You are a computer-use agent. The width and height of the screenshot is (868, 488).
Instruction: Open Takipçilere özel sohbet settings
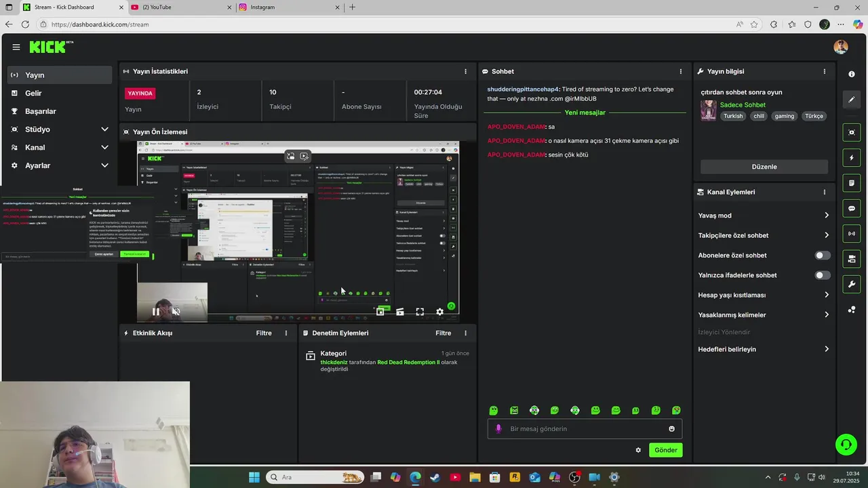point(764,235)
